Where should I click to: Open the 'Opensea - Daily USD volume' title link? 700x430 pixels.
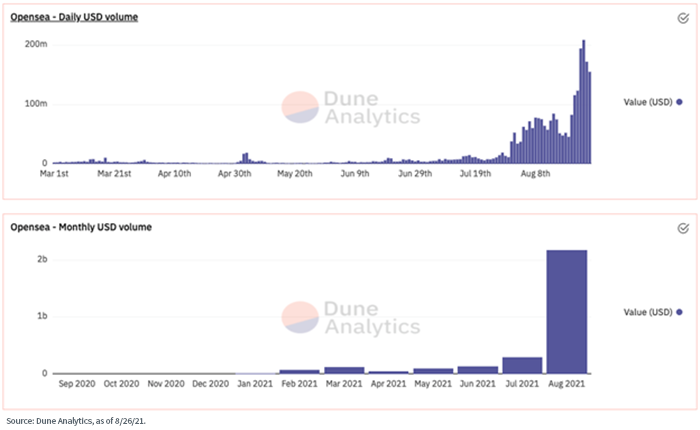(74, 17)
